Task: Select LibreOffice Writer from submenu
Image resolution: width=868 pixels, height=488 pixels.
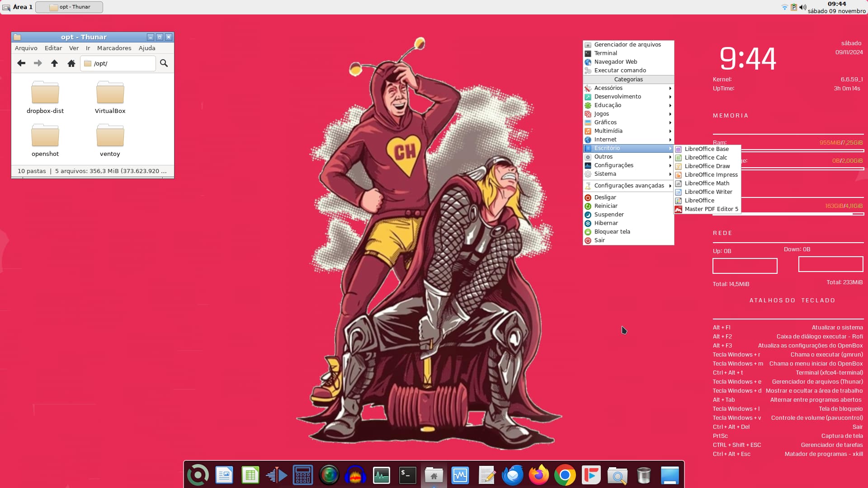Action: click(708, 192)
